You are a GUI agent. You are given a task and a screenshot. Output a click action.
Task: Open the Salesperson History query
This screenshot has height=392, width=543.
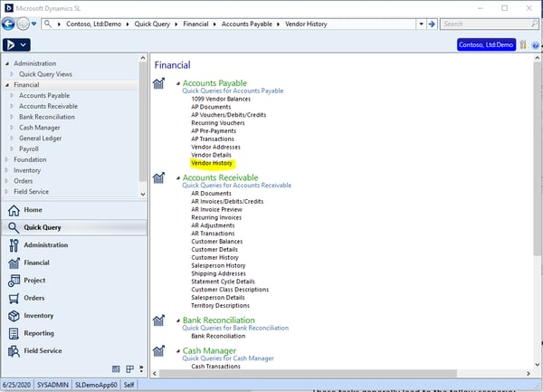pos(218,265)
